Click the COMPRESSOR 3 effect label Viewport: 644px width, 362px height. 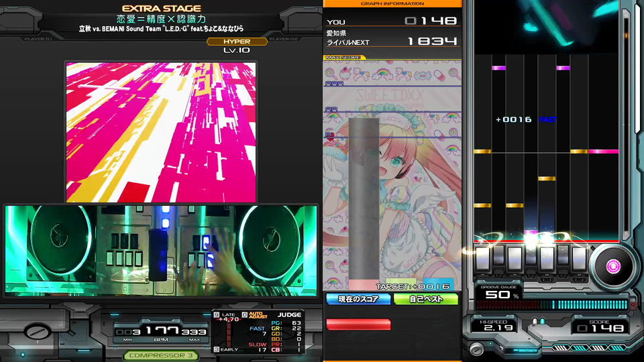click(x=160, y=355)
